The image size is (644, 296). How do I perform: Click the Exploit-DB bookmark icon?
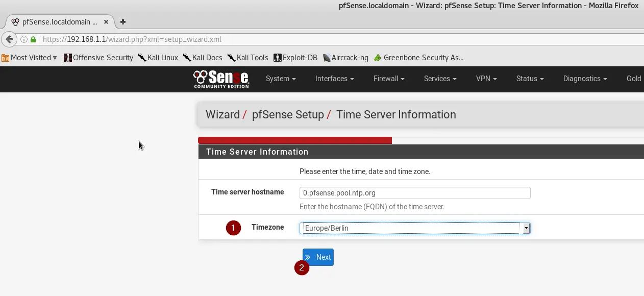(x=278, y=58)
